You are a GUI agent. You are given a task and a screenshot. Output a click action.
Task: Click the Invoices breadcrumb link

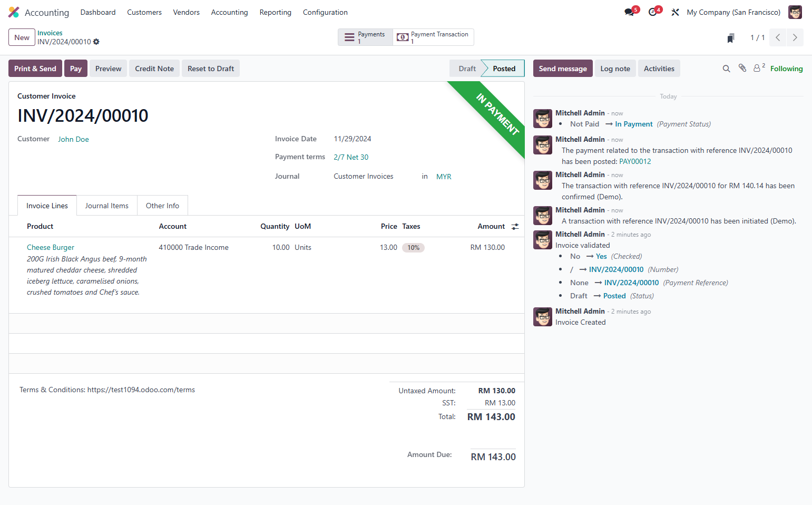click(x=50, y=33)
